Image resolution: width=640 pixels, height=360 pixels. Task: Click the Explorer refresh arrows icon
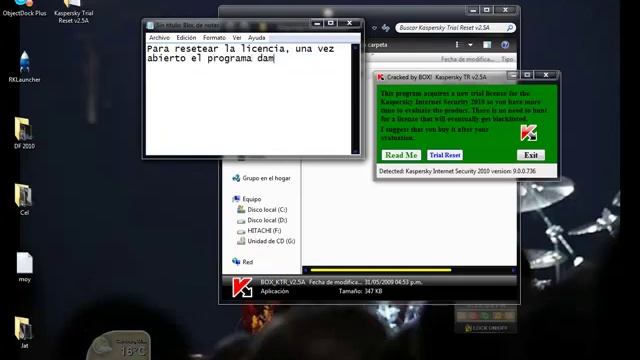pos(386,28)
